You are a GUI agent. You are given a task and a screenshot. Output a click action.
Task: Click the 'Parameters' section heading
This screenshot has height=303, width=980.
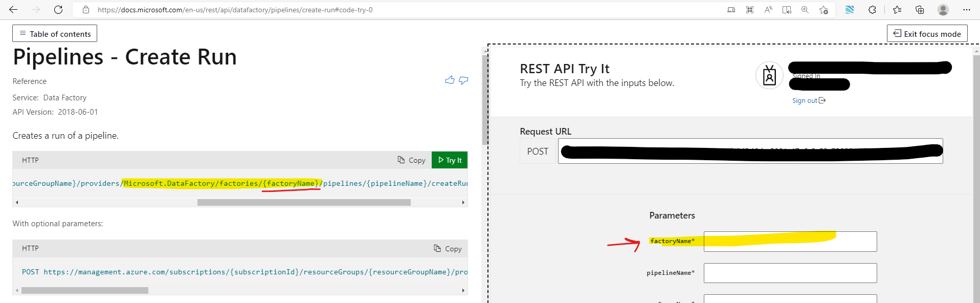(x=672, y=215)
